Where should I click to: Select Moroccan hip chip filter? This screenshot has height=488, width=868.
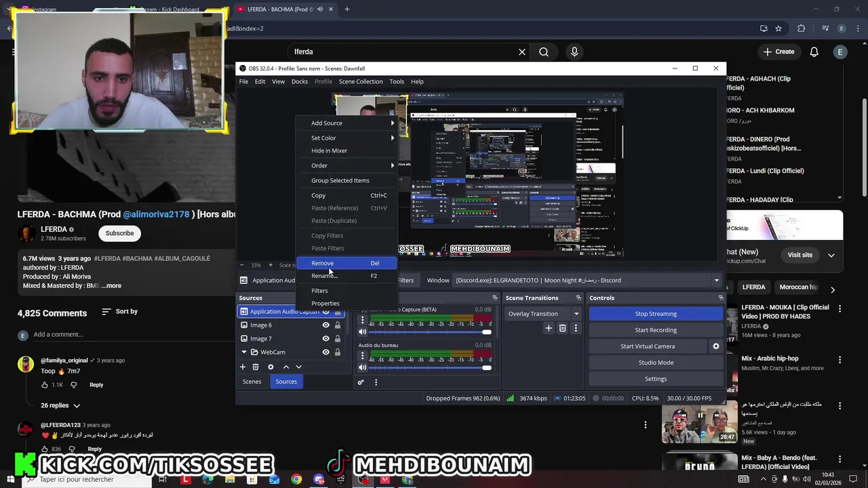point(799,287)
